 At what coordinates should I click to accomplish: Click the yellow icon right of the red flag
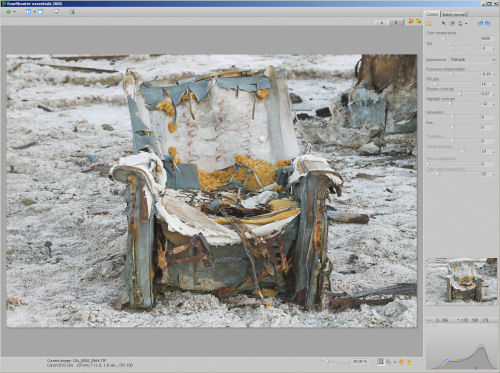coord(418,21)
